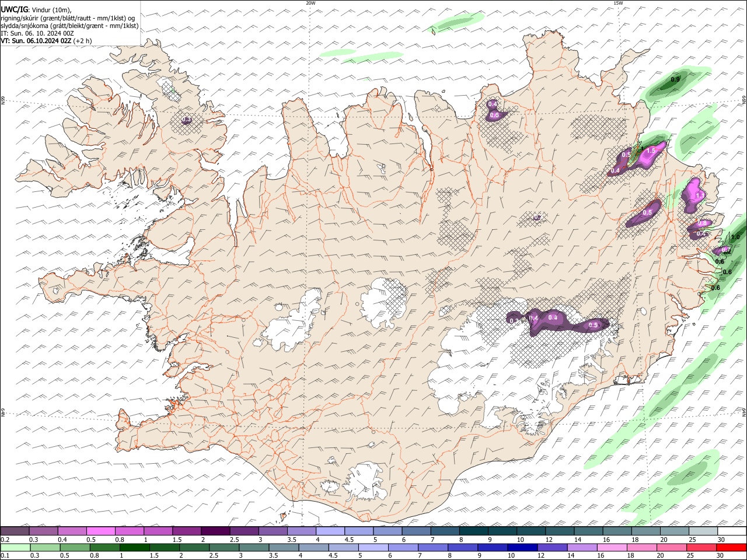Click the pale grey swatch labeled 25 in upper legend

pyautogui.click(x=703, y=531)
